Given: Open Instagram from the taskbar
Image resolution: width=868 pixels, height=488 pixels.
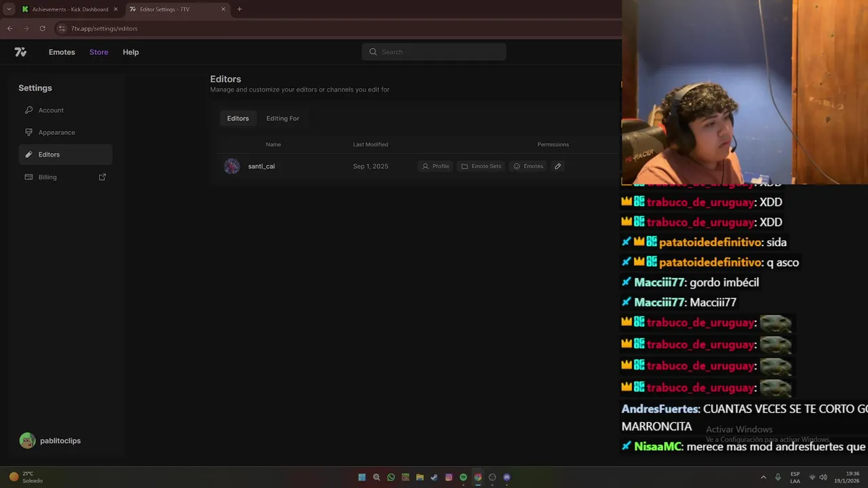Looking at the screenshot, I should pyautogui.click(x=448, y=477).
